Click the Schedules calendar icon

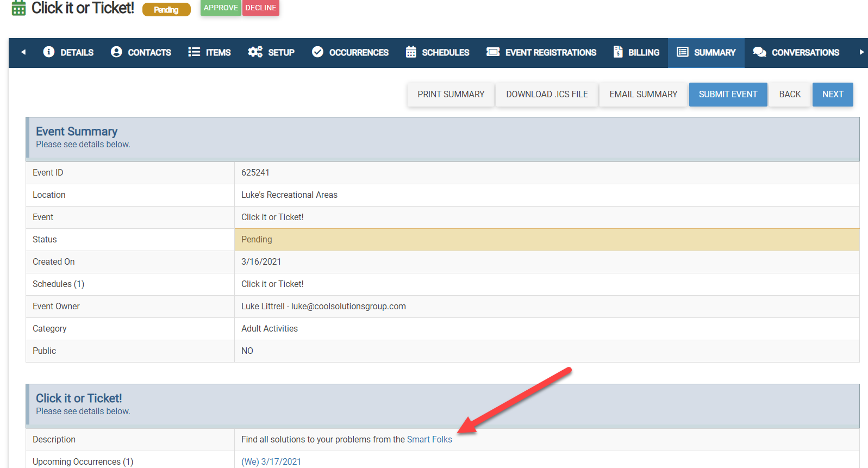411,52
